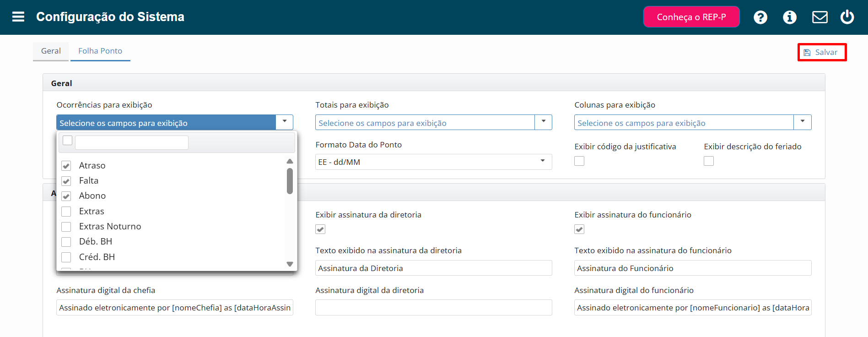
Task: Click the Assinatura da Diretoria text field
Action: [433, 268]
